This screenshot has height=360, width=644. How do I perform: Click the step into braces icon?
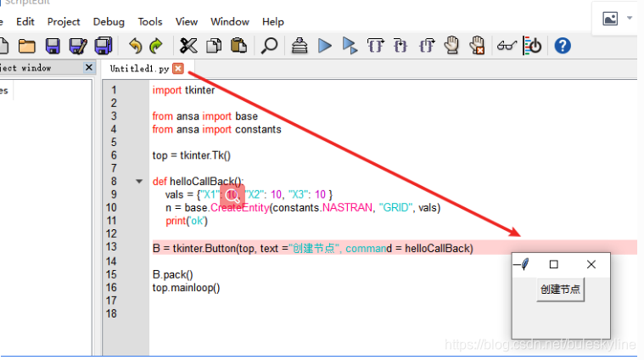[375, 46]
